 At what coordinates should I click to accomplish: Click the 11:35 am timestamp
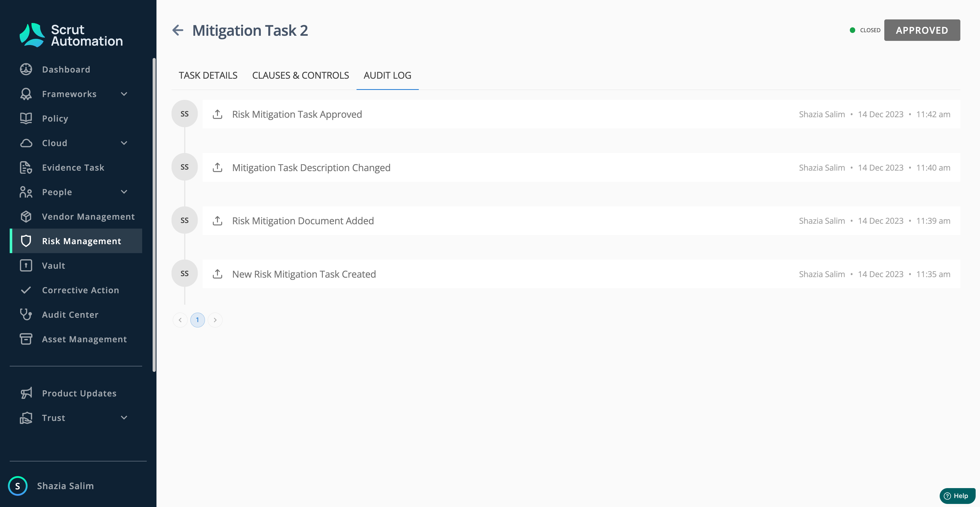933,274
